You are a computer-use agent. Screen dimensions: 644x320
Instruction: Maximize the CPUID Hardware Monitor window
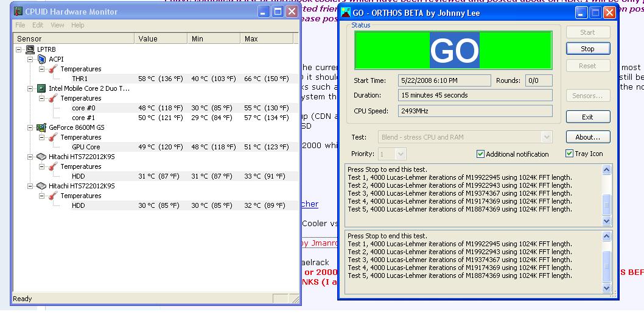[278, 12]
